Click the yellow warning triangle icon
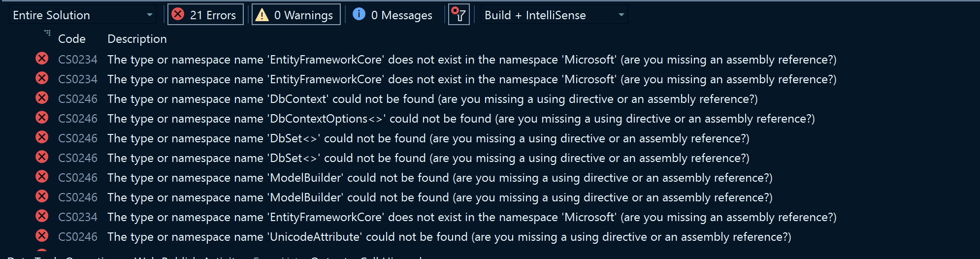Image resolution: width=980 pixels, height=259 pixels. point(262,15)
